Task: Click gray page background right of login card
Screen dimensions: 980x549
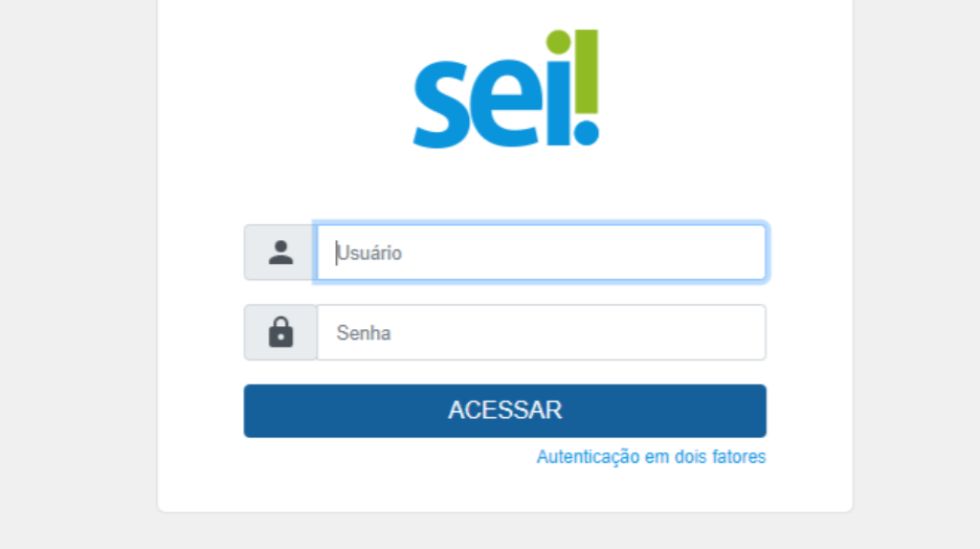Action: (x=917, y=274)
